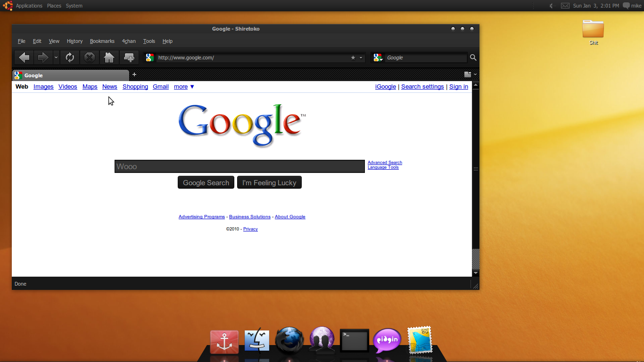Click the clock showing Sun Jan 3
This screenshot has width=644, height=362.
(596, 6)
